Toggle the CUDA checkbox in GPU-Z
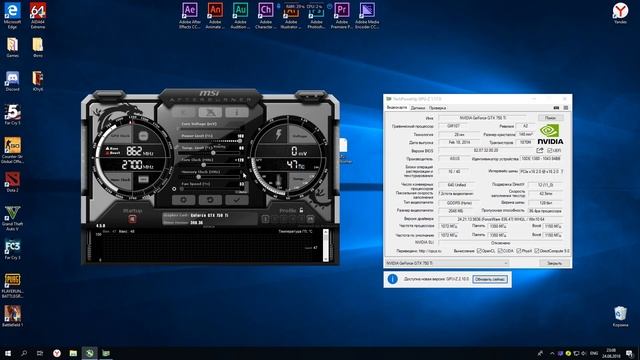Image resolution: width=640 pixels, height=360 pixels. pos(500,251)
